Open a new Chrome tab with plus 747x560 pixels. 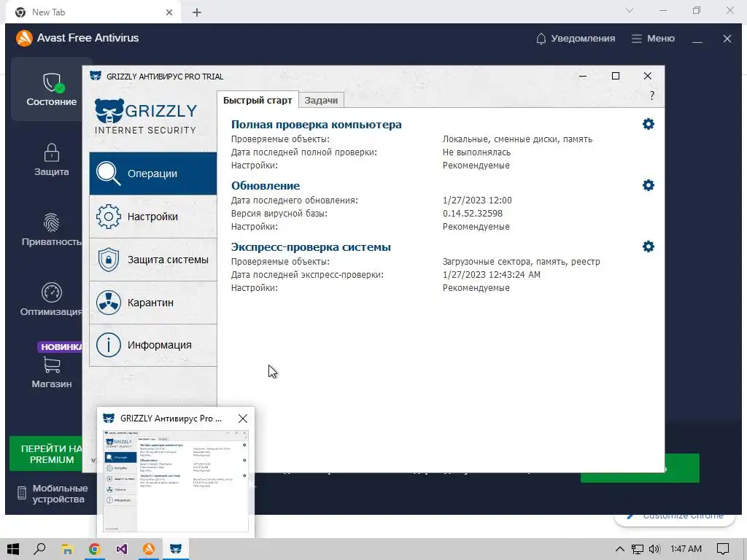click(197, 12)
